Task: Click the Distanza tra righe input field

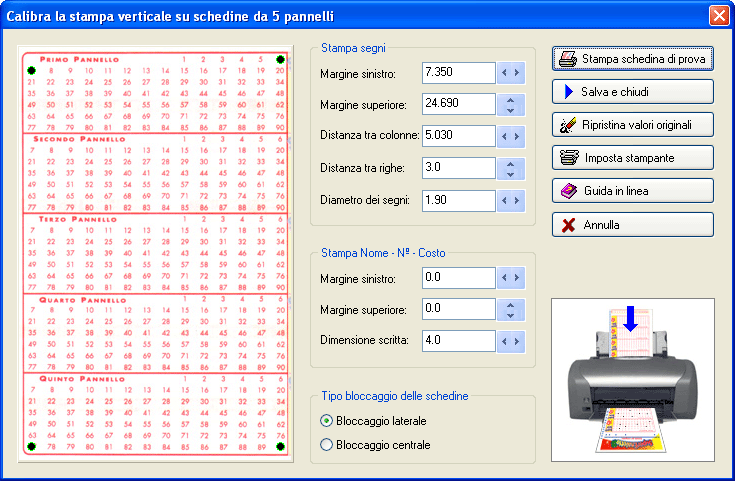Action: pos(458,169)
